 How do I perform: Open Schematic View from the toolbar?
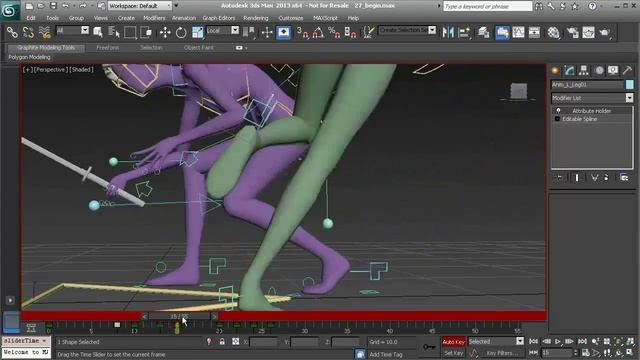pos(534,32)
